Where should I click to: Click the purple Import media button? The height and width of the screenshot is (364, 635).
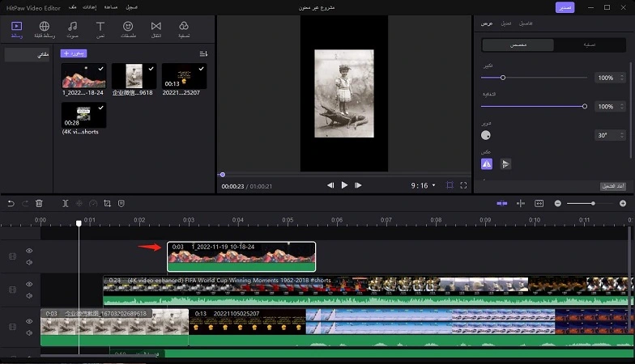(74, 53)
